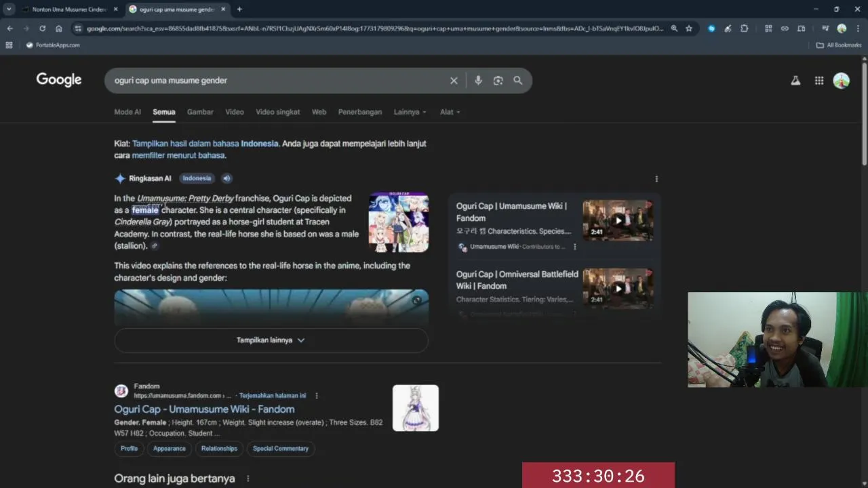The height and width of the screenshot is (488, 868).
Task: Play AI summary audio speaker icon
Action: tap(227, 178)
